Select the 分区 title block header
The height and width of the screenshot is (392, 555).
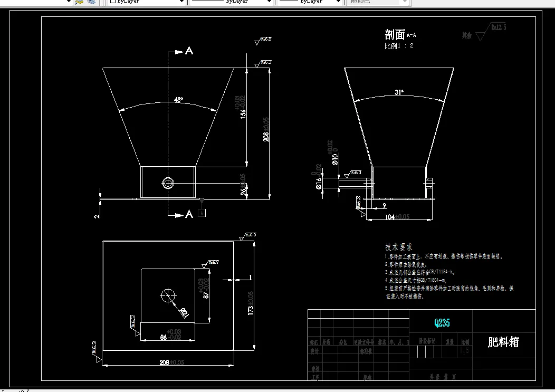pos(343,342)
